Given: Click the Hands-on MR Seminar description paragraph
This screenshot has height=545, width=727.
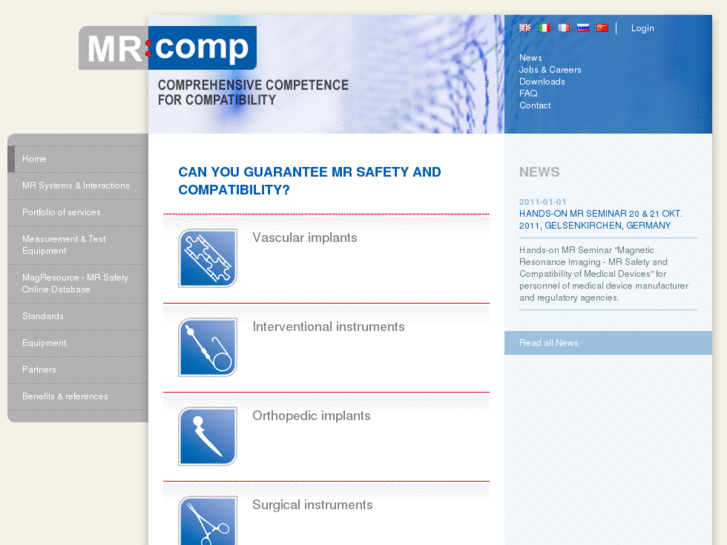Looking at the screenshot, I should pos(604,274).
